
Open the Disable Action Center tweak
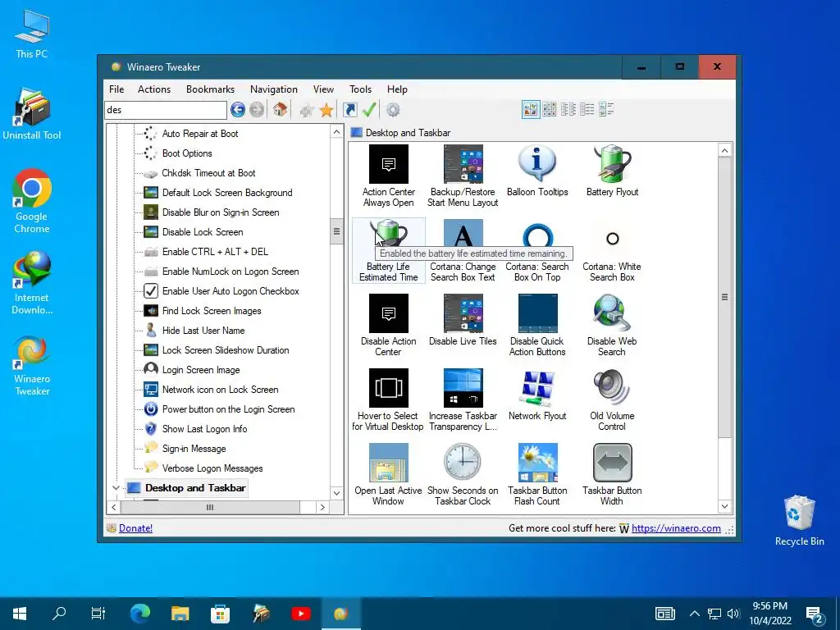388,325
